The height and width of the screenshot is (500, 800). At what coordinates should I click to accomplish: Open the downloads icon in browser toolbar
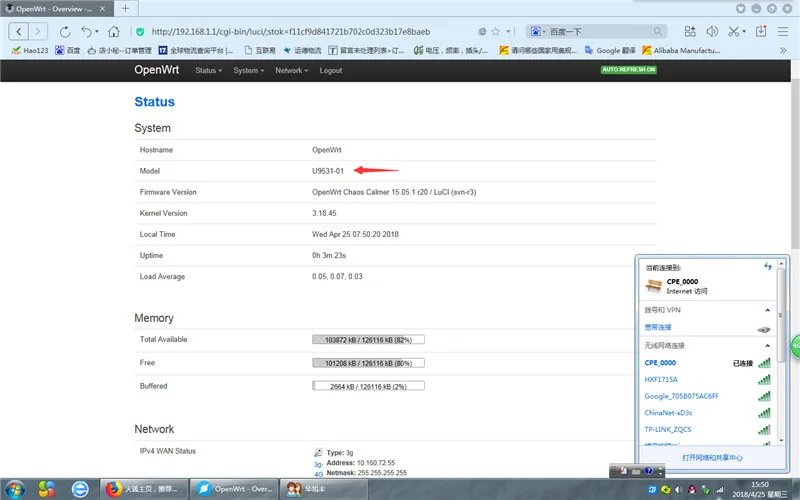pos(761,31)
